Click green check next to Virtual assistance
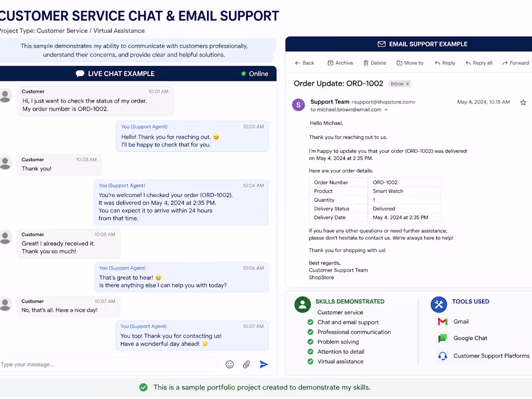 [x=310, y=362]
